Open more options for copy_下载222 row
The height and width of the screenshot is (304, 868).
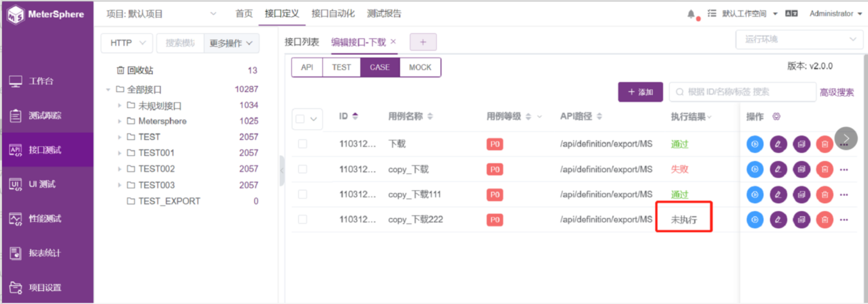point(844,220)
